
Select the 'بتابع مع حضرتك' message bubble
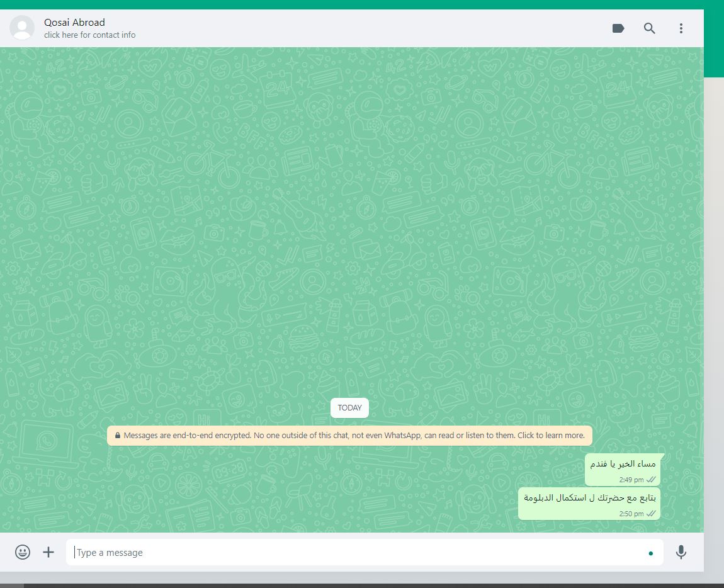(x=589, y=504)
